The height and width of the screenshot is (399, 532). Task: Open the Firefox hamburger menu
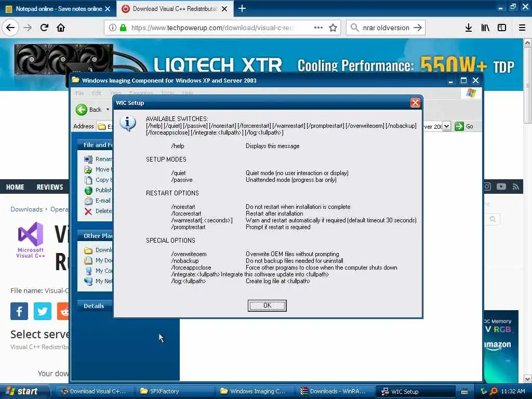click(522, 28)
